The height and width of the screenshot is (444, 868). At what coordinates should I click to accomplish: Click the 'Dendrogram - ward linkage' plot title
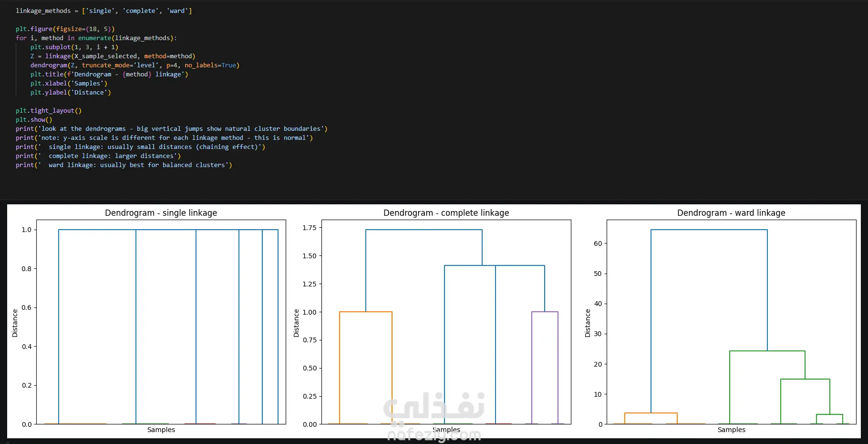(731, 213)
